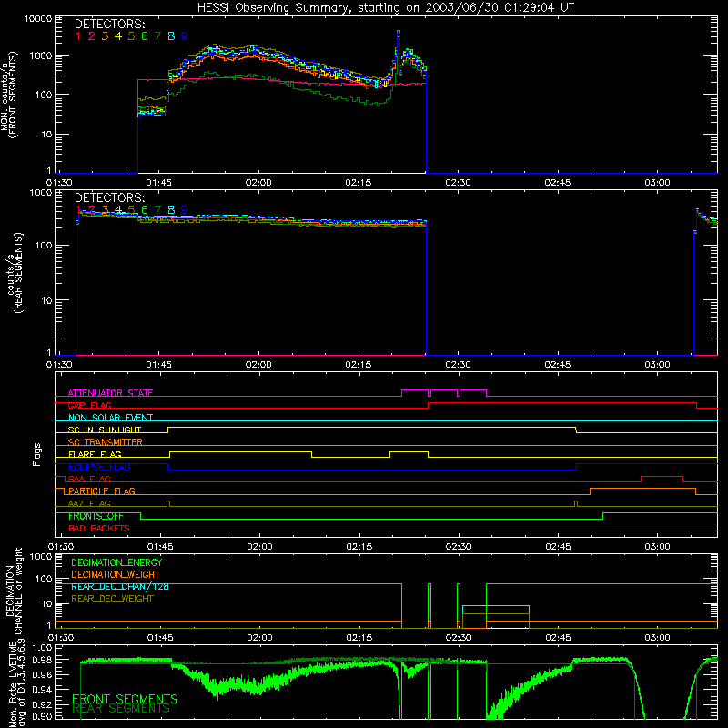Click the FLARE_FLAG label

95,454
